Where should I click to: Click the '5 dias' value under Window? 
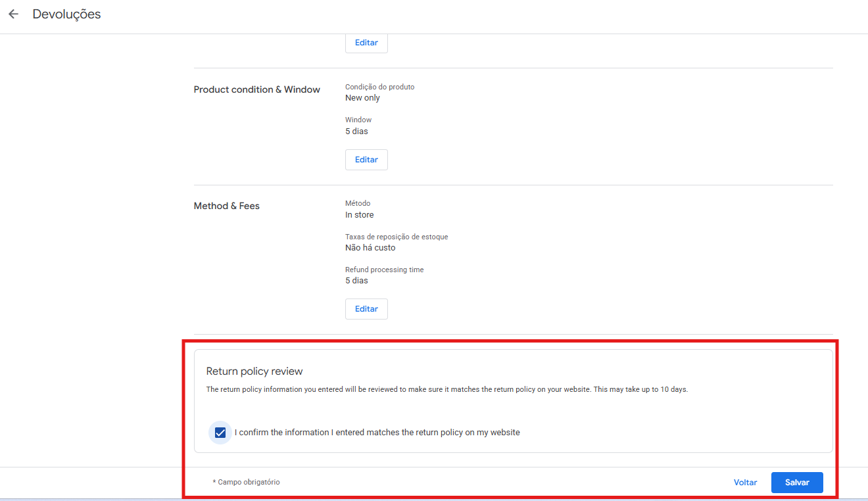(356, 131)
